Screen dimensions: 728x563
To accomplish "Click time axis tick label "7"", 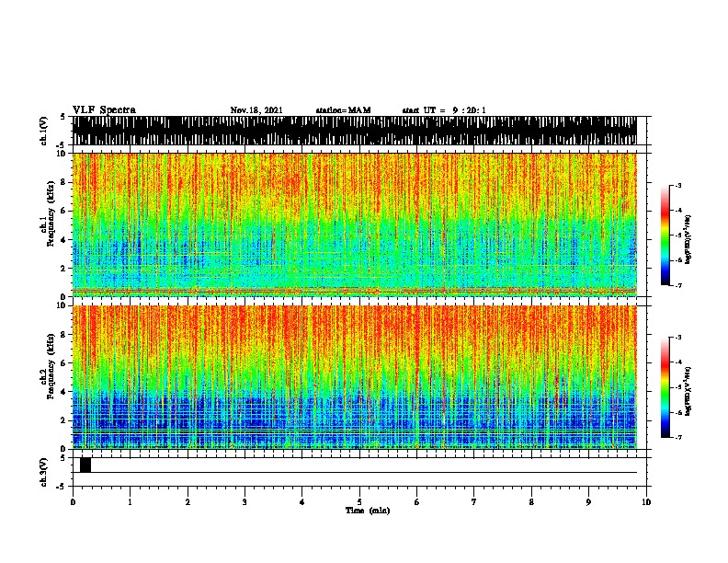I will (474, 502).
